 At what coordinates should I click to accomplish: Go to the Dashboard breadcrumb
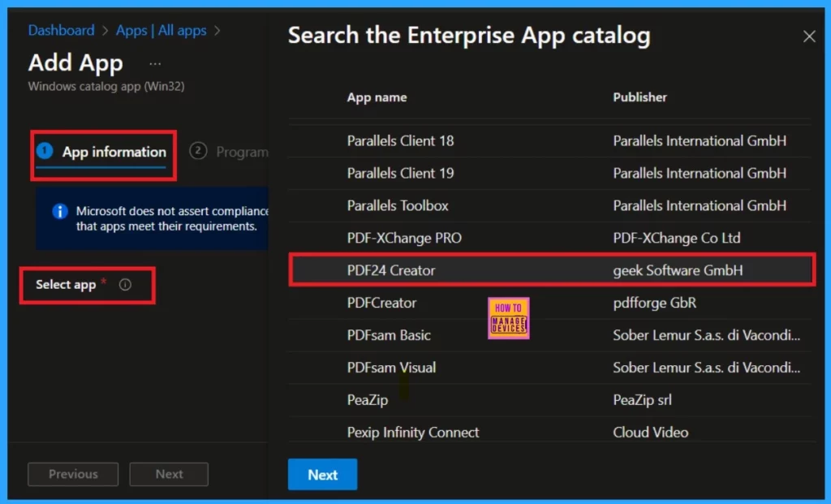[x=62, y=30]
